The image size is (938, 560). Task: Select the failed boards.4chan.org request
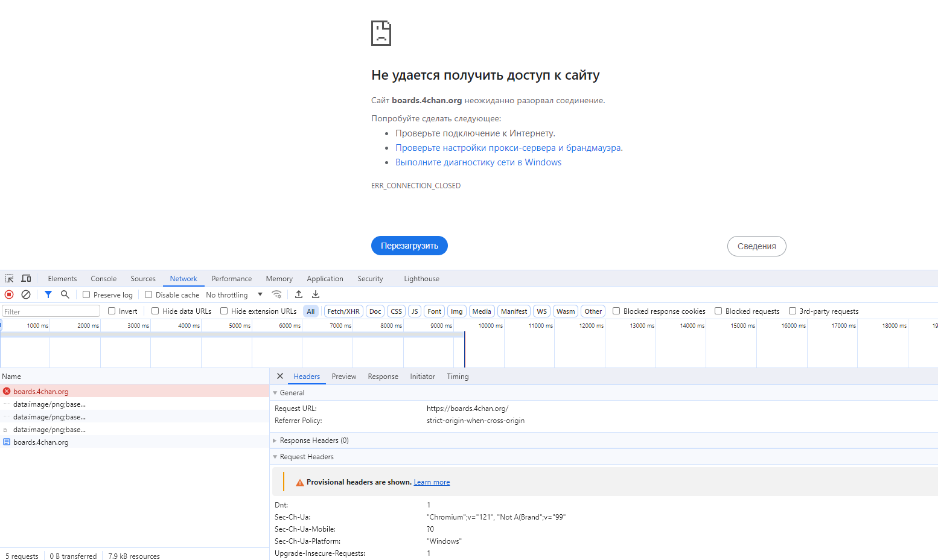[135, 391]
